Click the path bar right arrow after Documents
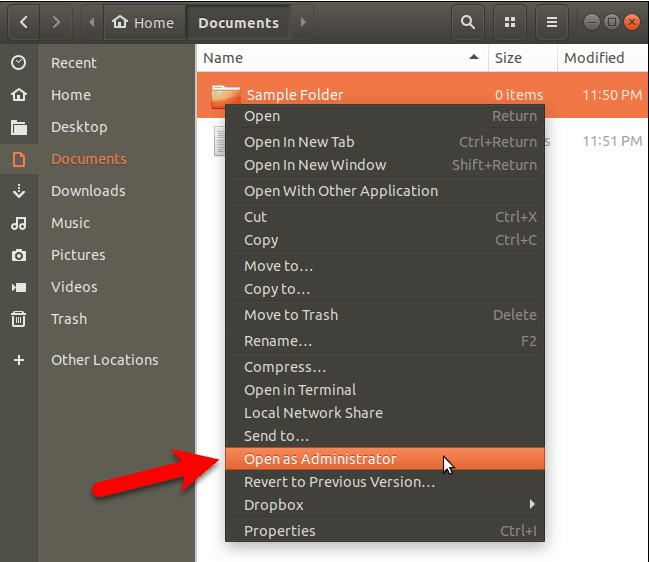 (x=303, y=22)
